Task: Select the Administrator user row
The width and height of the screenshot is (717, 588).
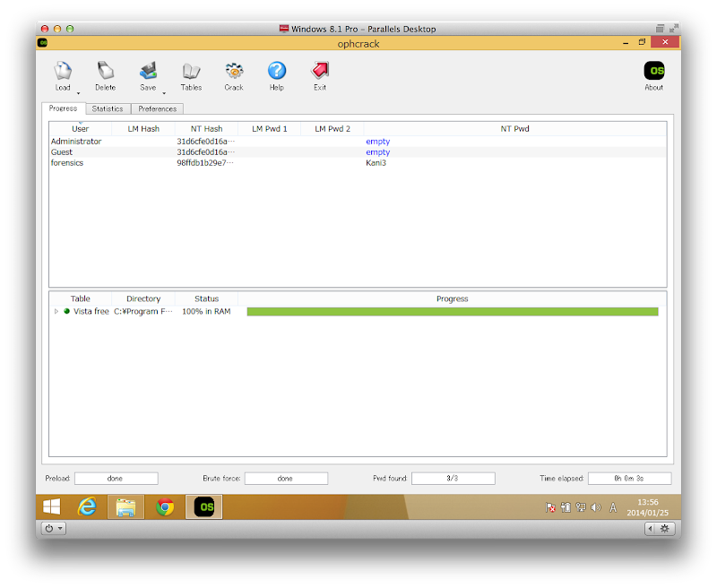Action: click(x=358, y=142)
